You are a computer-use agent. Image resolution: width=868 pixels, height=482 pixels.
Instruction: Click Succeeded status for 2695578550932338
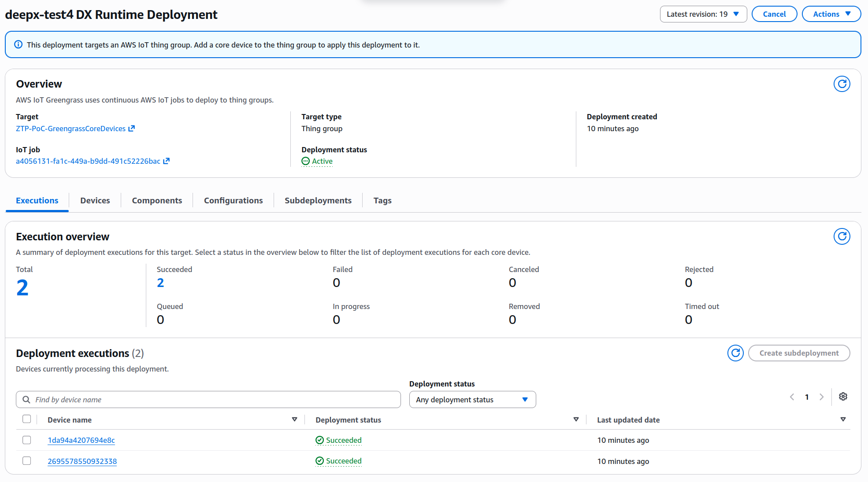344,461
